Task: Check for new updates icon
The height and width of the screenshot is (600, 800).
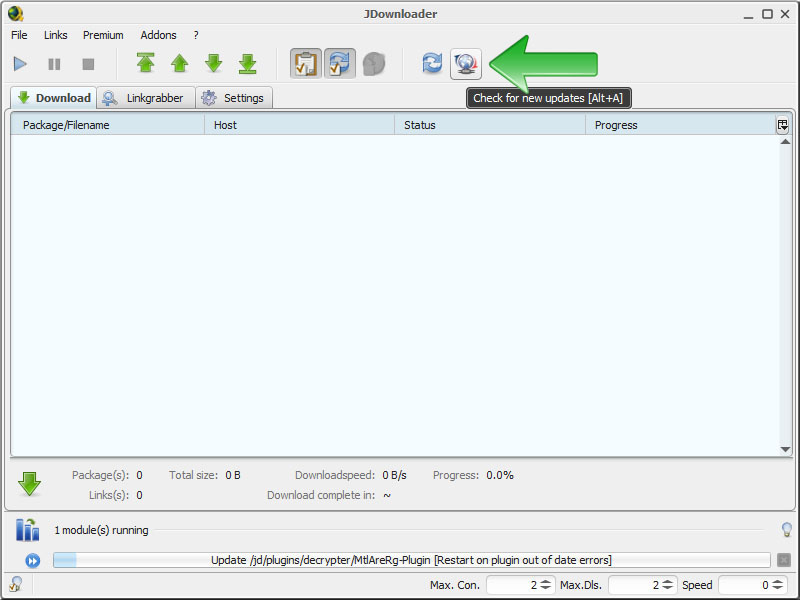Action: click(x=466, y=64)
